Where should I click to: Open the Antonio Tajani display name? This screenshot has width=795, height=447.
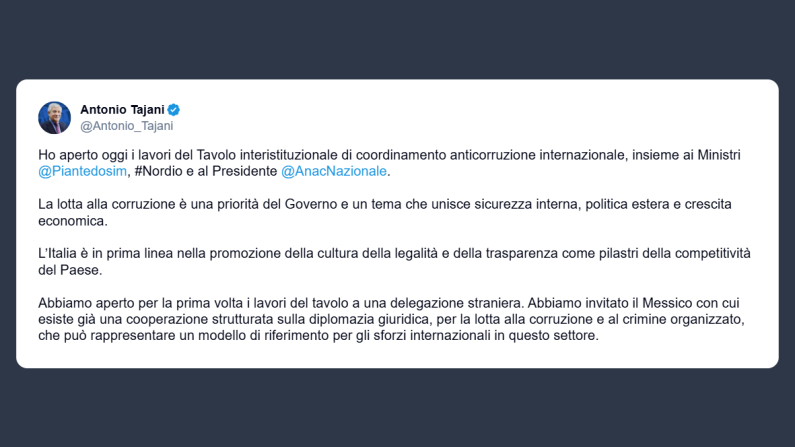[122, 109]
